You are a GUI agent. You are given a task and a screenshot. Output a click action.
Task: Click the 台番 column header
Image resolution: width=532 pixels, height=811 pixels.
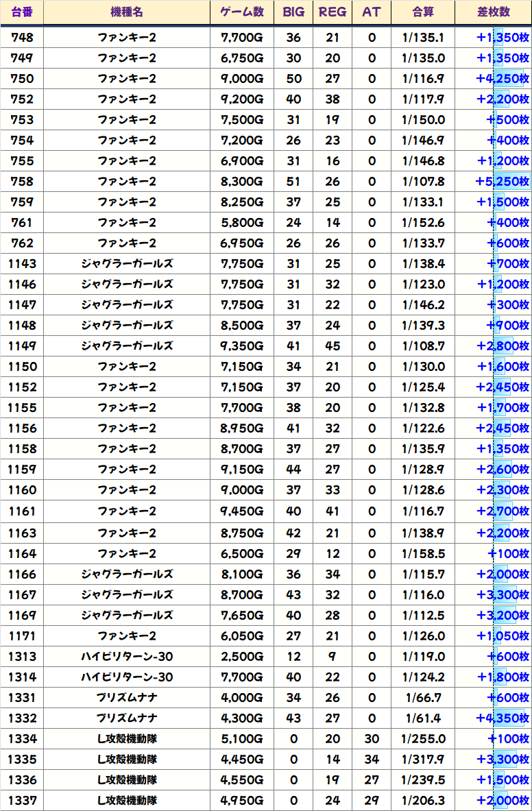[22, 12]
